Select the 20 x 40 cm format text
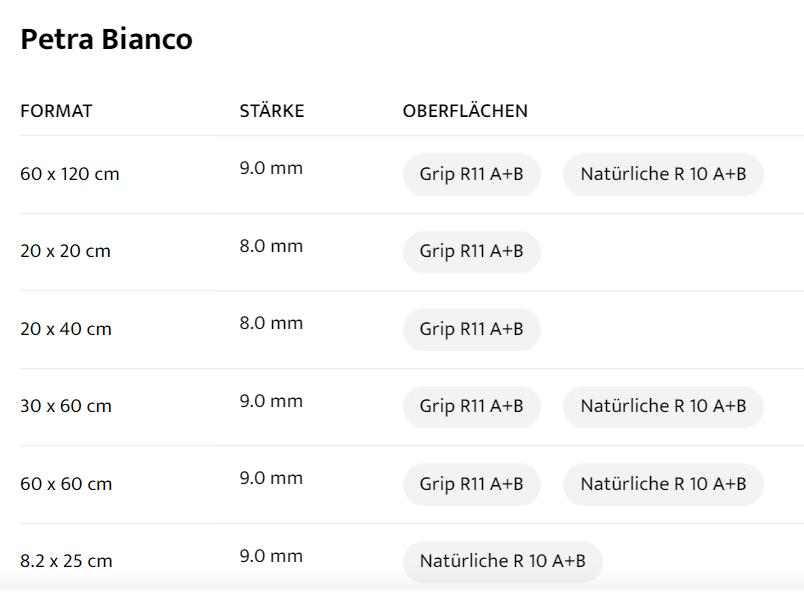Screen dimensions: 804x603 click(x=65, y=329)
